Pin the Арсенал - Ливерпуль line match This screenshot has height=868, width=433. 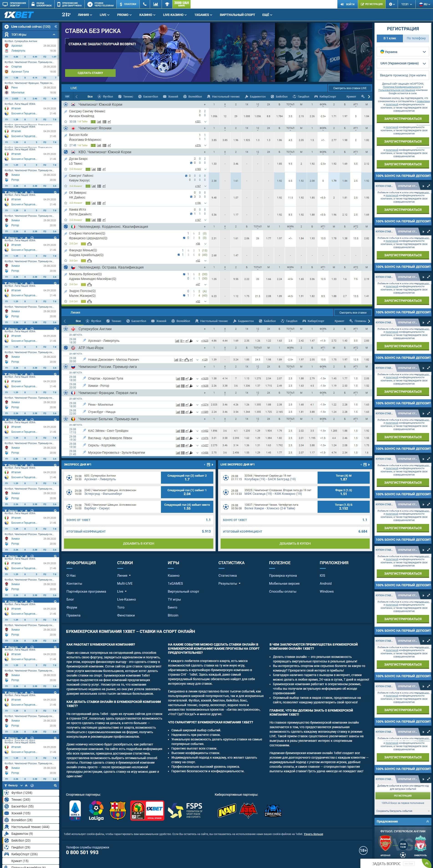click(x=85, y=340)
